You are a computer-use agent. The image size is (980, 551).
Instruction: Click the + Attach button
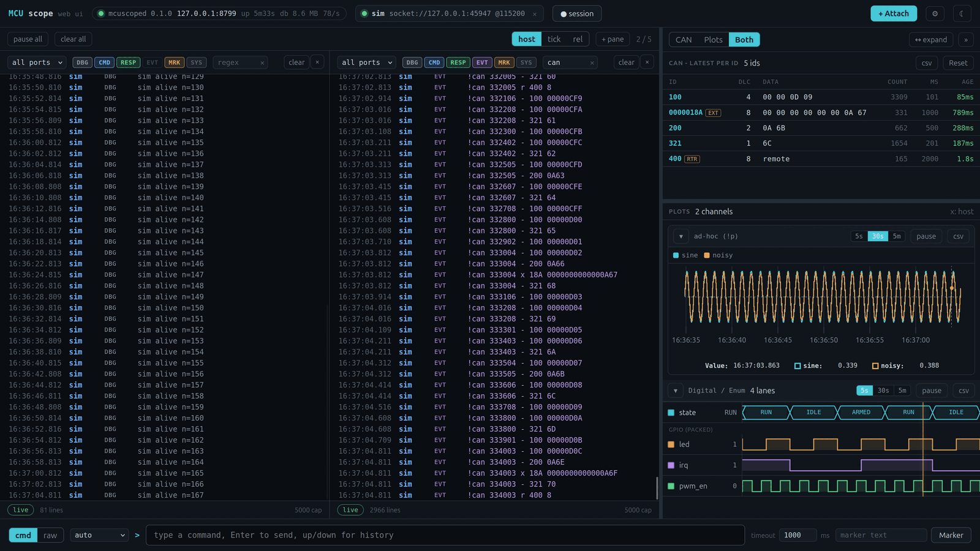[x=894, y=13]
